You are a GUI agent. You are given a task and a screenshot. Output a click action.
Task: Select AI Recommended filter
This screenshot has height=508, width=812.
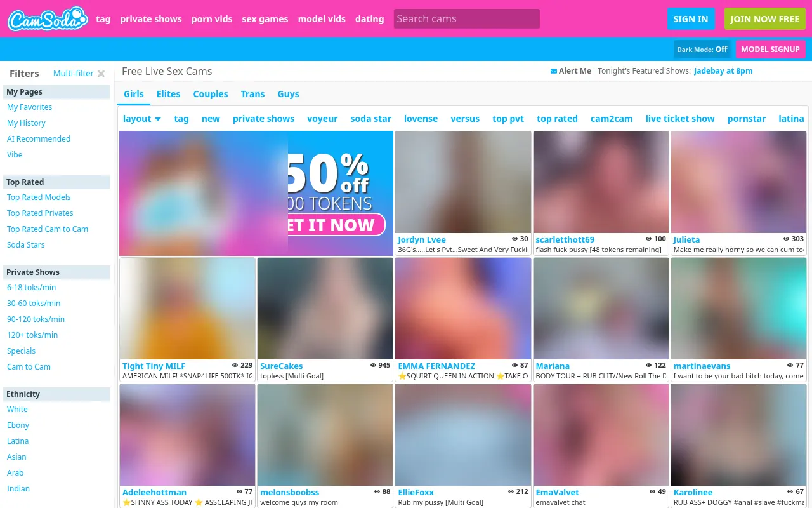pos(39,139)
